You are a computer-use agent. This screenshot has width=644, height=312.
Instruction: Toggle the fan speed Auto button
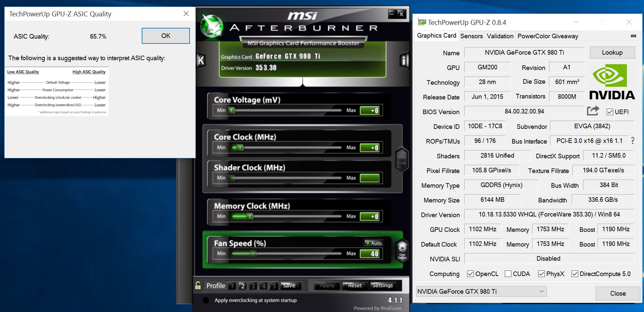[x=374, y=243]
